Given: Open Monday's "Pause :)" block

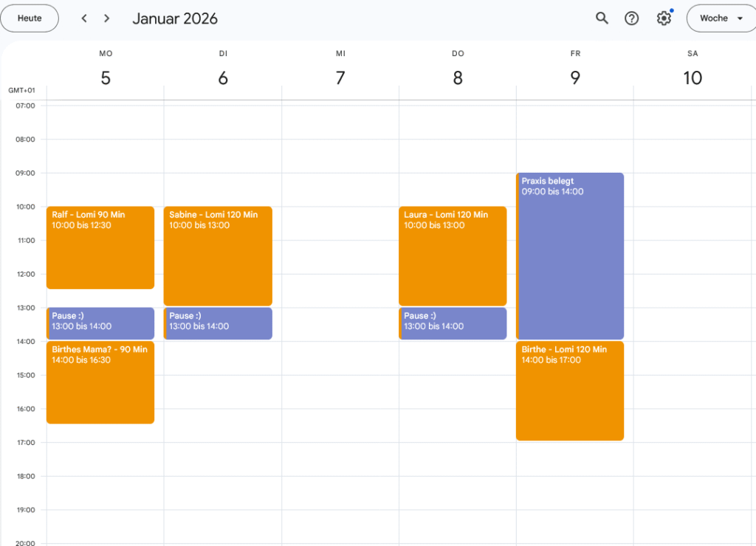Looking at the screenshot, I should [100, 323].
